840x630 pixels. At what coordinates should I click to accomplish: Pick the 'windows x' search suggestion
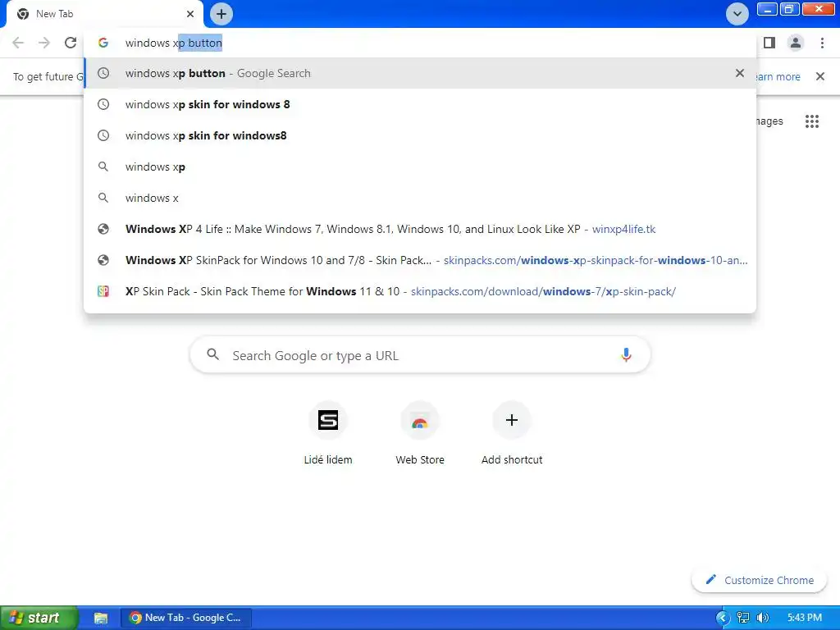pos(420,198)
